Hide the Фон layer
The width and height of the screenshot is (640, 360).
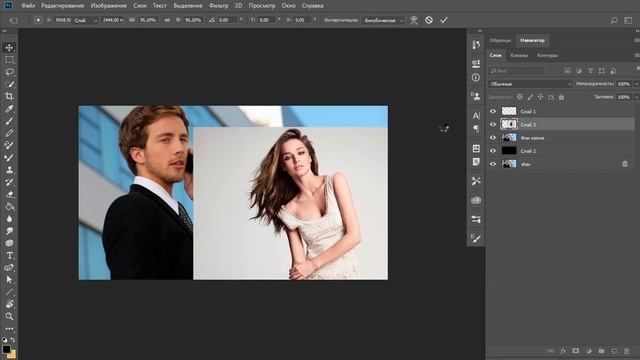click(493, 164)
